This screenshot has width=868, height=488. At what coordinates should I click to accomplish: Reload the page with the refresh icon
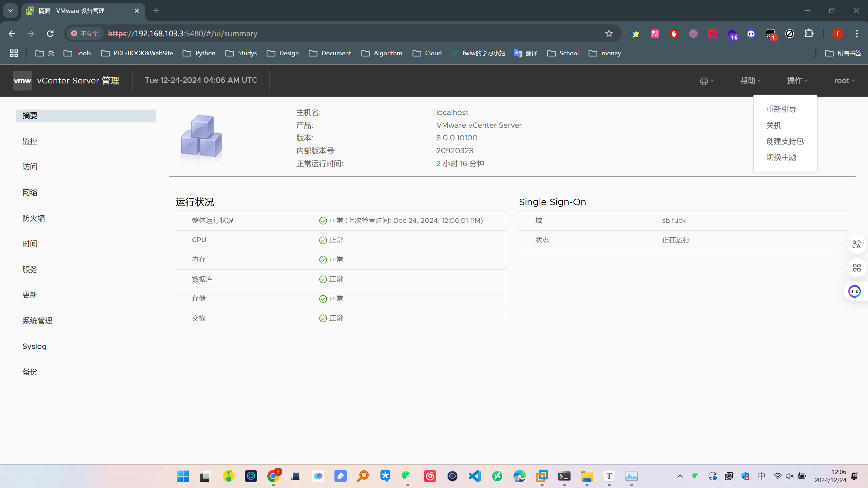[50, 34]
